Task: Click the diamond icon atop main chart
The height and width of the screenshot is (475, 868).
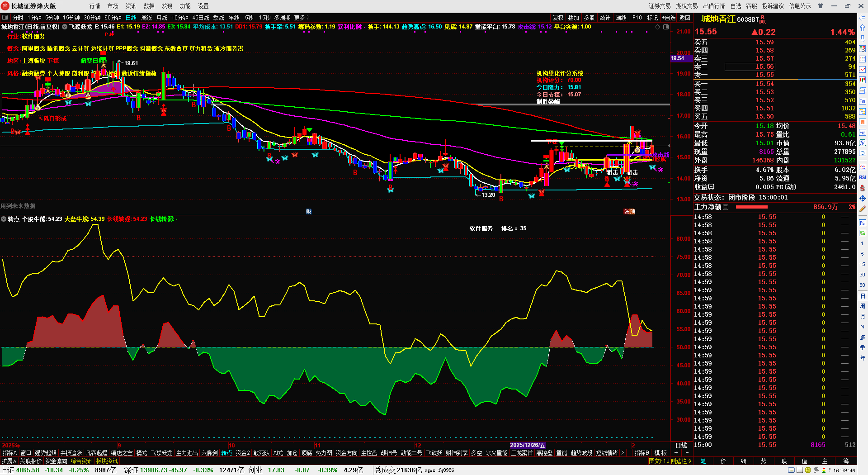Action: point(658,27)
